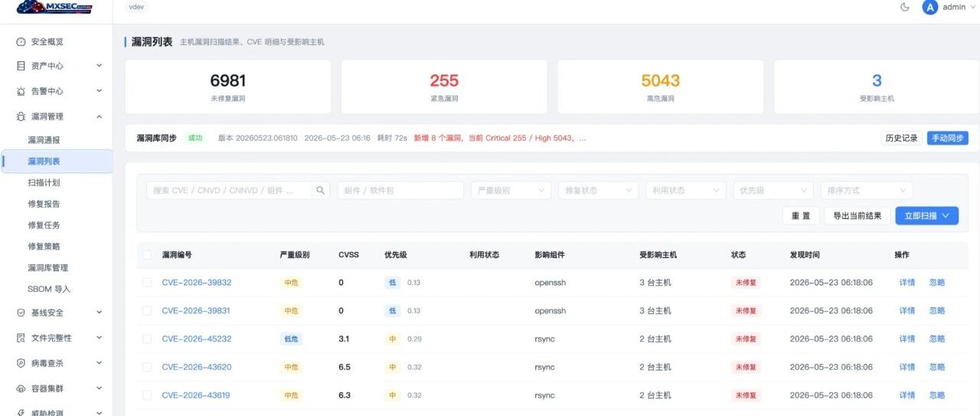Click the 手动同步 button
The height and width of the screenshot is (416, 980).
pos(948,138)
